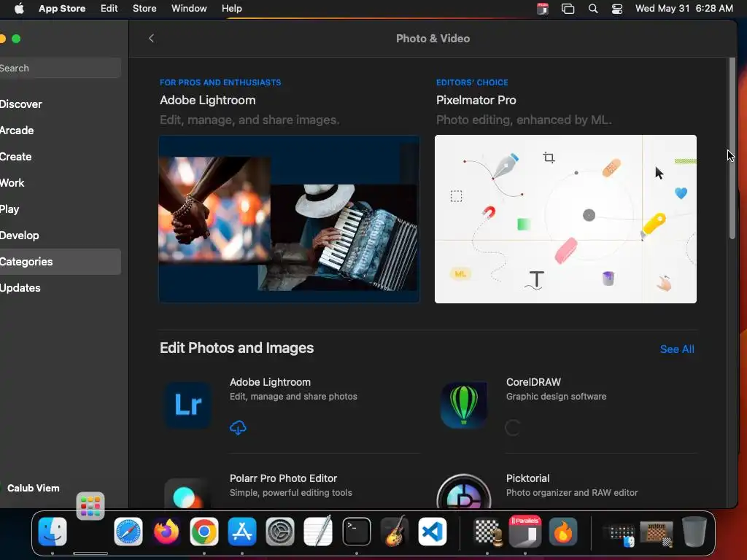The height and width of the screenshot is (560, 747).
Task: Open the featured Adobe Lightroom title
Action: [x=208, y=100]
